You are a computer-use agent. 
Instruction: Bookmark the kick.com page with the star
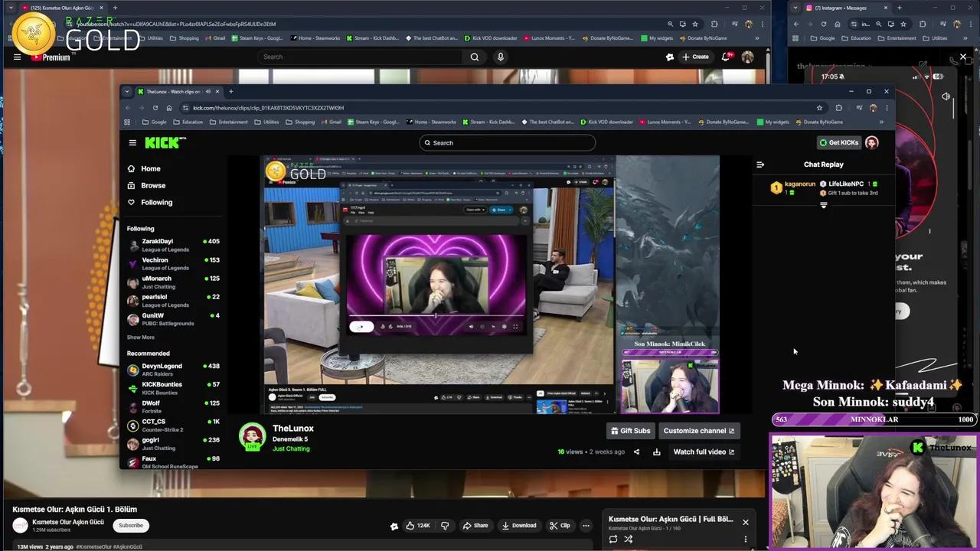819,108
